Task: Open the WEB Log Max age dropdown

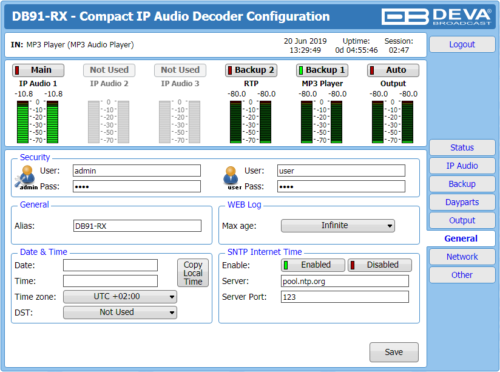Action: point(338,226)
